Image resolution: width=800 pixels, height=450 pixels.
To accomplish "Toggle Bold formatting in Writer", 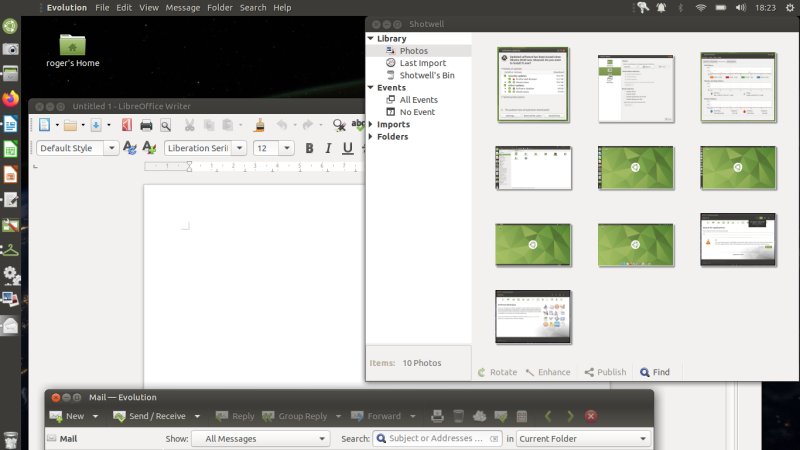I will [309, 148].
